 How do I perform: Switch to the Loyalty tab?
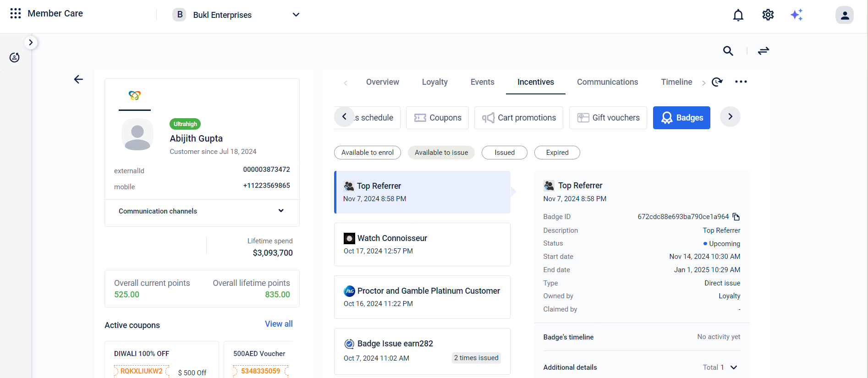tap(435, 82)
